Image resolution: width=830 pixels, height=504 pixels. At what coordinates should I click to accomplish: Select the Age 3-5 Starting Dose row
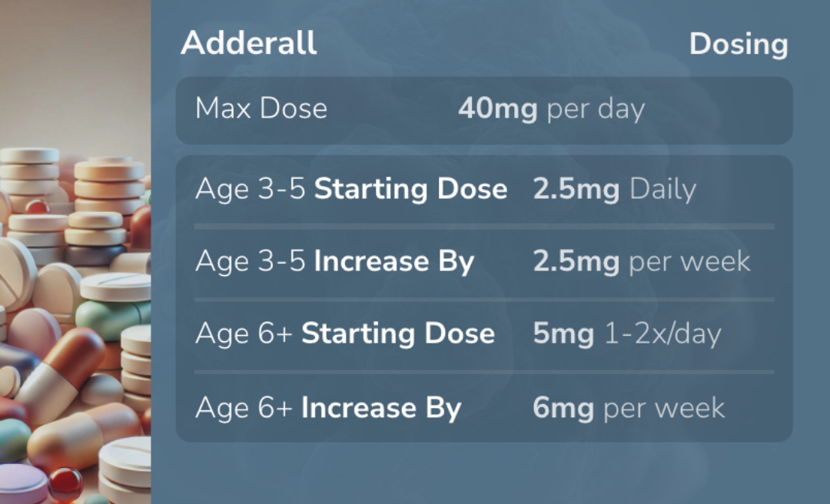pos(484,189)
